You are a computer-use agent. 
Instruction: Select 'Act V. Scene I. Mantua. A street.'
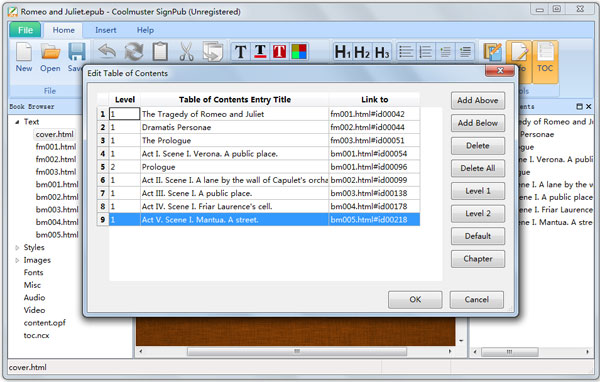(234, 220)
